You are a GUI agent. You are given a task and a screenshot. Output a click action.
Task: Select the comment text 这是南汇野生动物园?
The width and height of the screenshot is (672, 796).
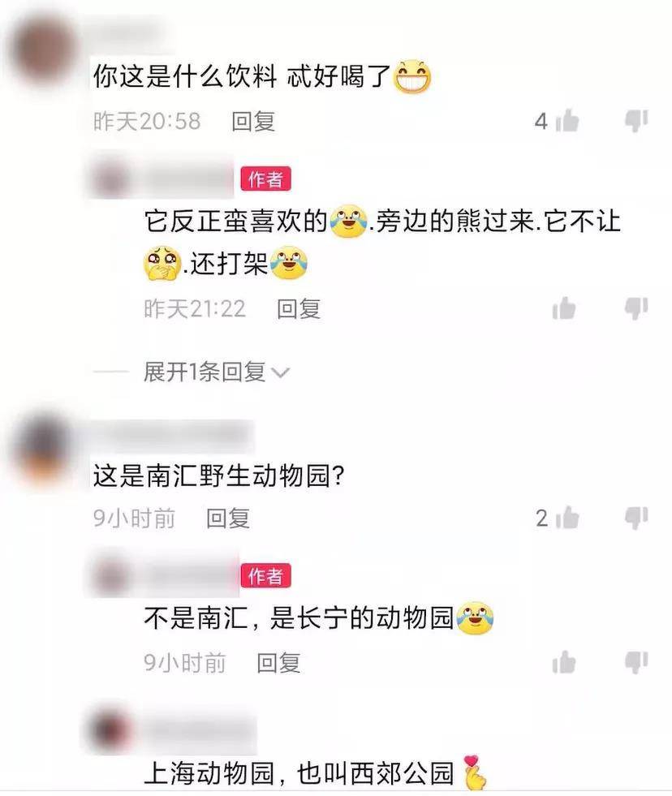[x=218, y=476]
